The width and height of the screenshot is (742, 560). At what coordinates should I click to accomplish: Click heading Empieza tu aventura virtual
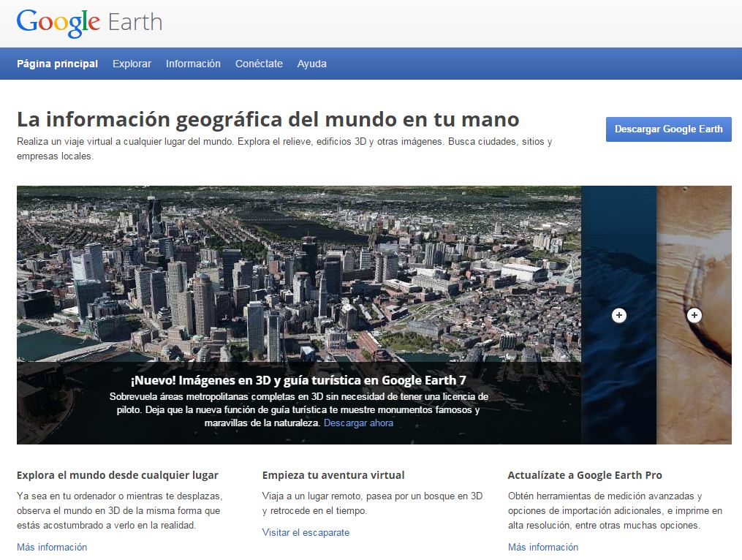(x=333, y=475)
